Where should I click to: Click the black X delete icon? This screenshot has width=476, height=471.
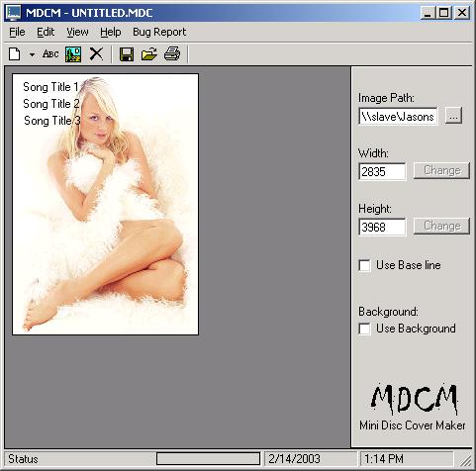coord(96,53)
